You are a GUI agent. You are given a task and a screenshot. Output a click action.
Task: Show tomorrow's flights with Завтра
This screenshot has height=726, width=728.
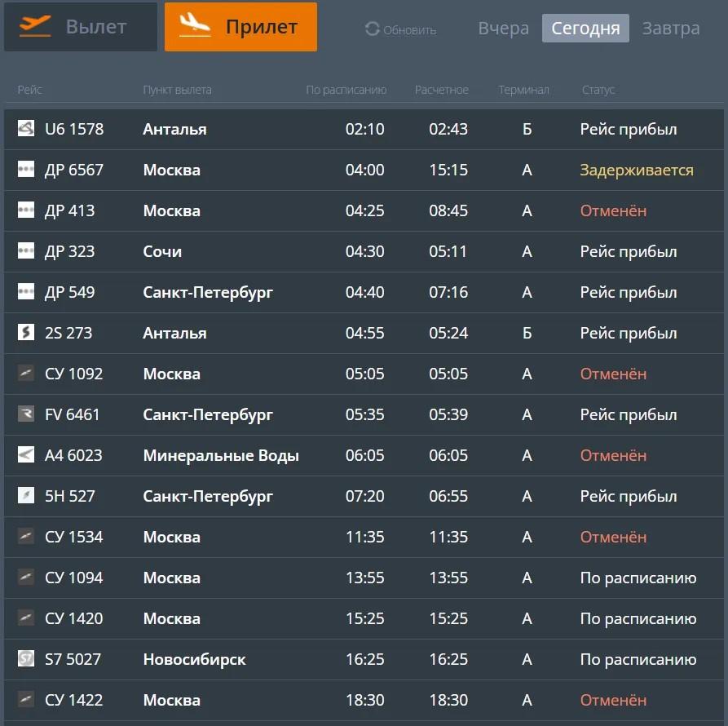click(x=671, y=29)
